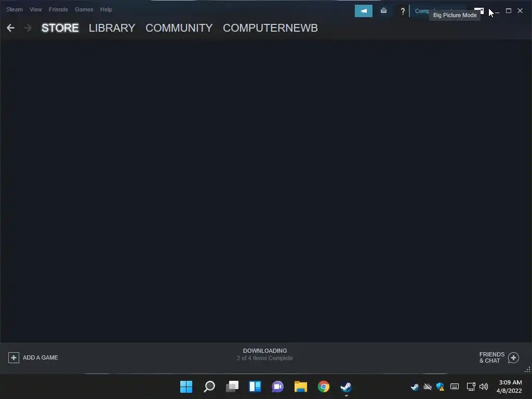Open the clock and date panel
Viewport: 532px width, 399px height.
tap(509, 387)
